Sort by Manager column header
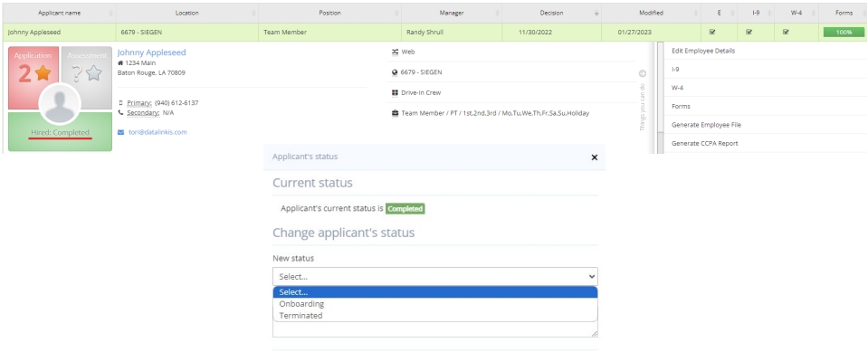This screenshot has width=868, height=352. click(452, 13)
